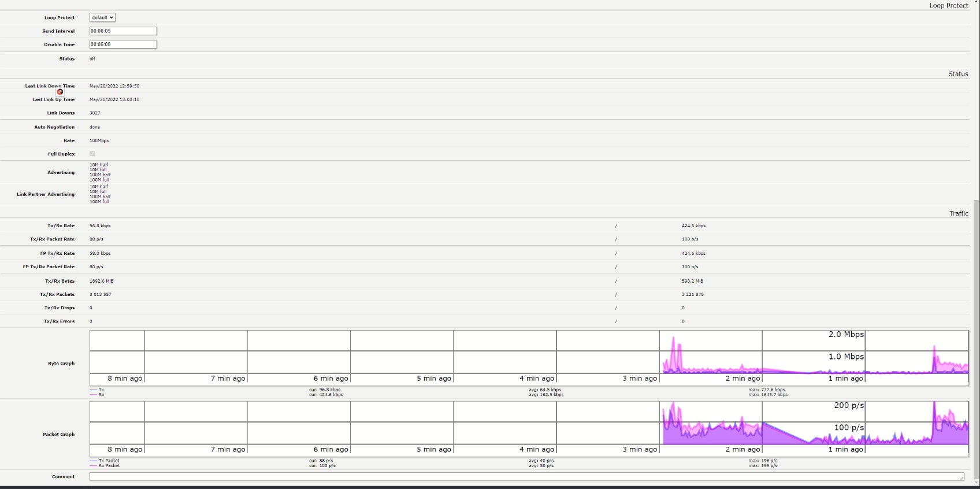980x489 pixels.
Task: Click the Disable Time label
Action: pos(60,45)
